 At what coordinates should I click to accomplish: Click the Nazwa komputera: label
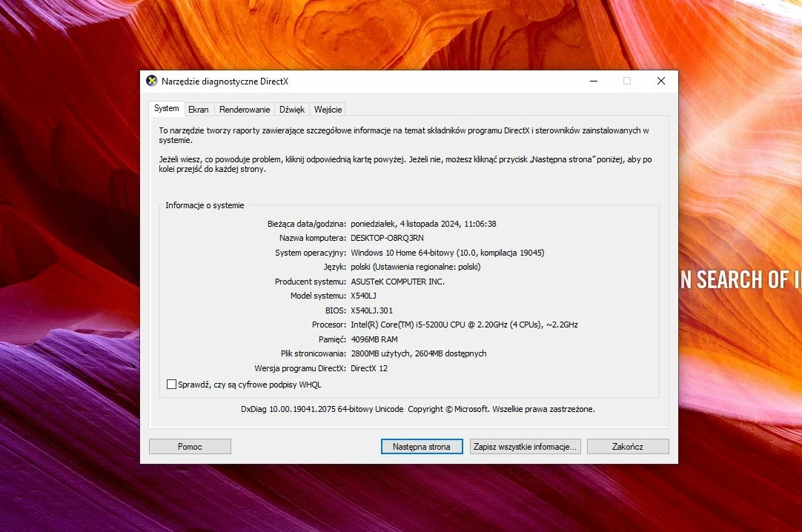(313, 238)
